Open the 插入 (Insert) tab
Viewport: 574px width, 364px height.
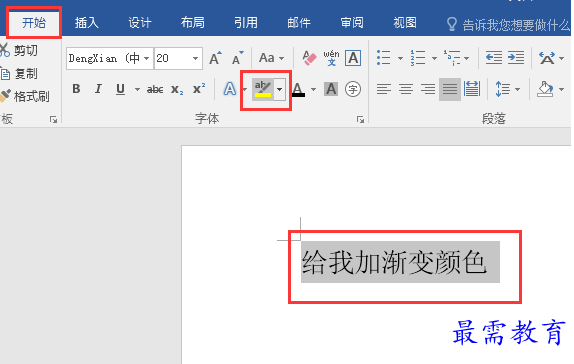click(x=87, y=23)
